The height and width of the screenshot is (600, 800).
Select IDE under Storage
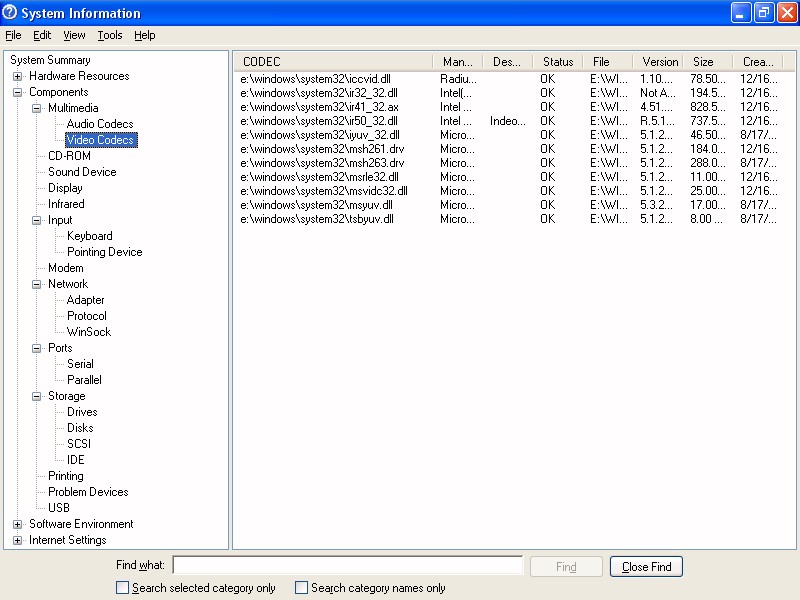[x=76, y=460]
